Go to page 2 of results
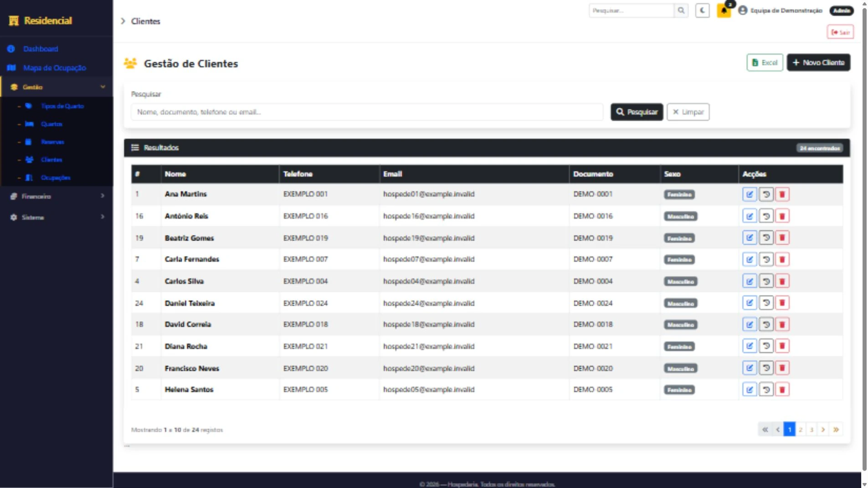Screen dimensions: 868x488 801,429
